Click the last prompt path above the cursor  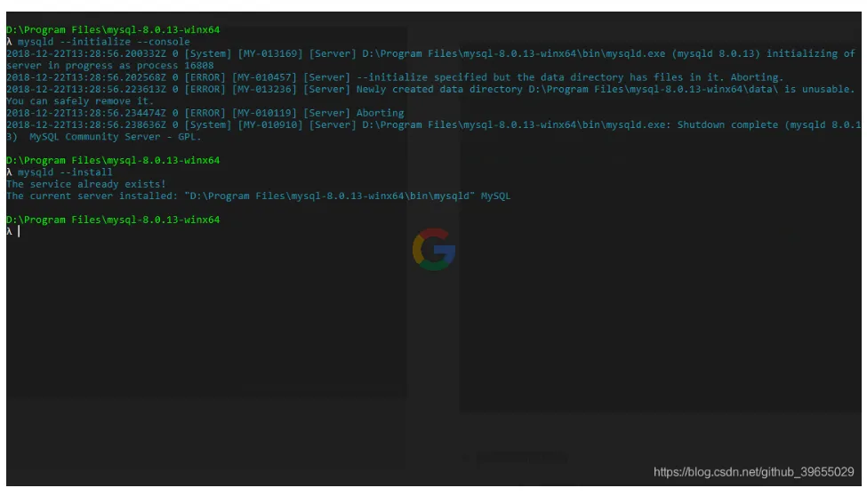click(113, 220)
